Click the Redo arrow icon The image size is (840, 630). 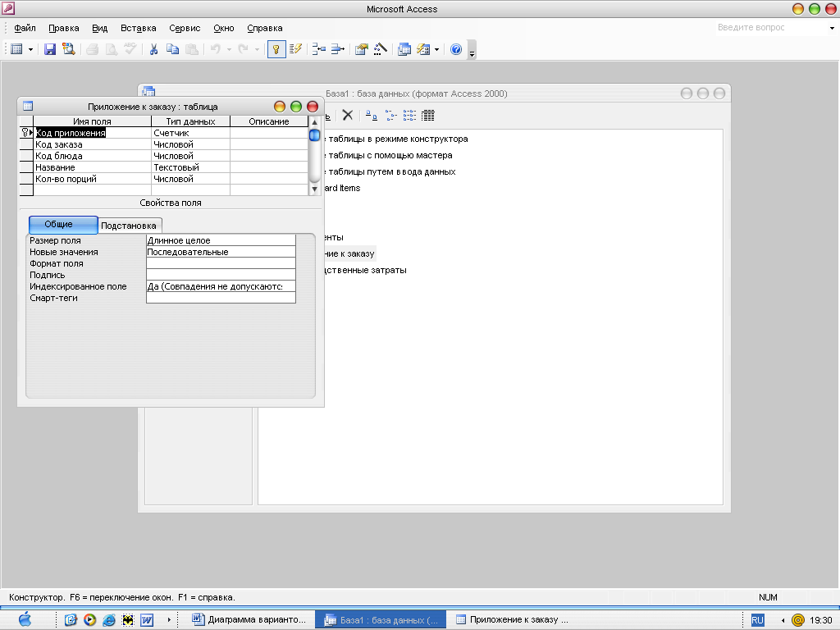(x=243, y=49)
